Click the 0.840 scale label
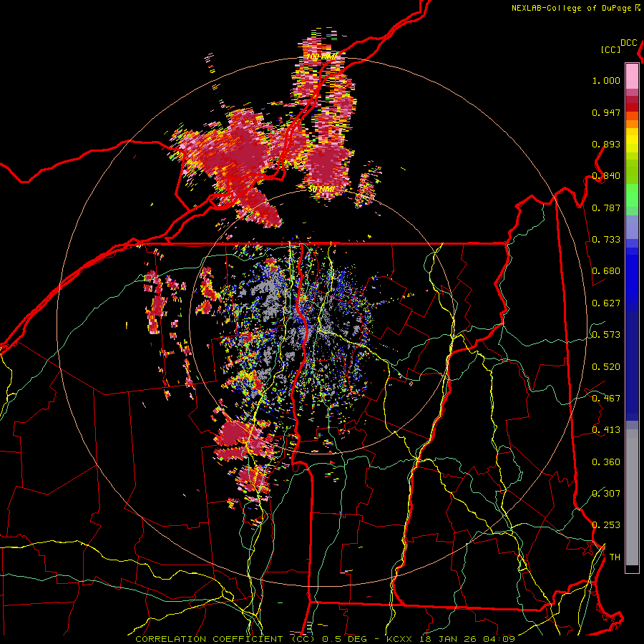The image size is (644, 644). pyautogui.click(x=606, y=176)
